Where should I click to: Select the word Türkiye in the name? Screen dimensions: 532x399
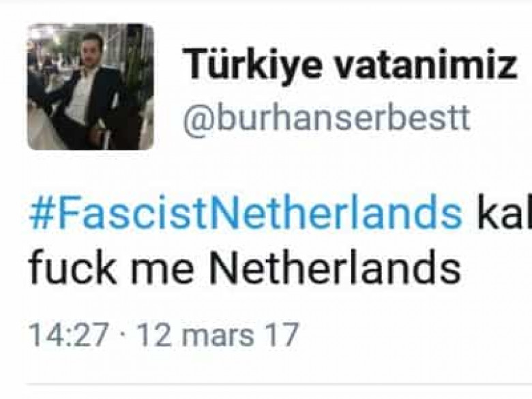pyautogui.click(x=253, y=65)
